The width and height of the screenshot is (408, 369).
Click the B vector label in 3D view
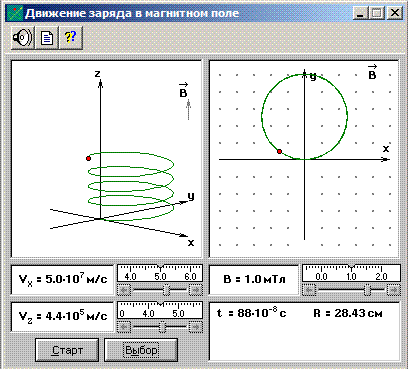pos(183,91)
